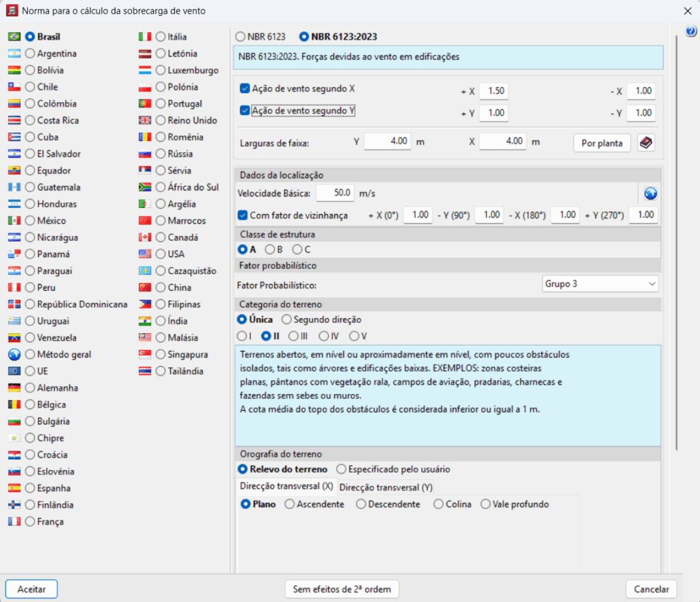
Task: Select terrain category III
Action: coord(293,336)
